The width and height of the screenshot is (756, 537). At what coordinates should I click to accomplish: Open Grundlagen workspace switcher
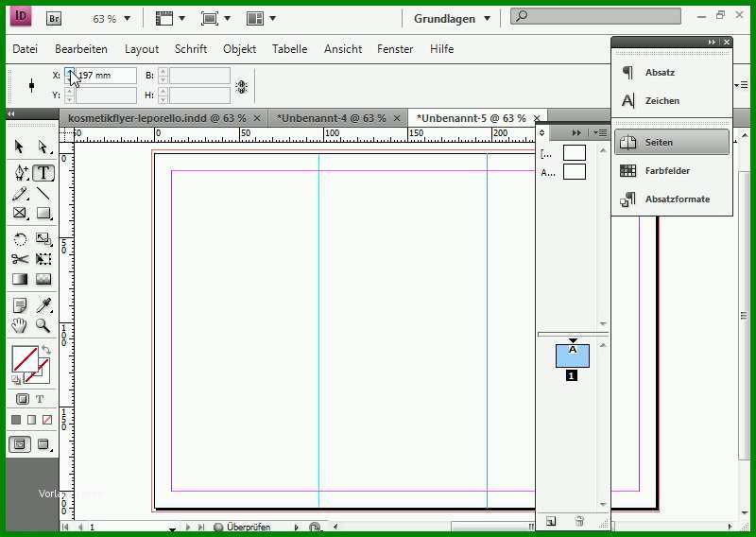pyautogui.click(x=452, y=19)
